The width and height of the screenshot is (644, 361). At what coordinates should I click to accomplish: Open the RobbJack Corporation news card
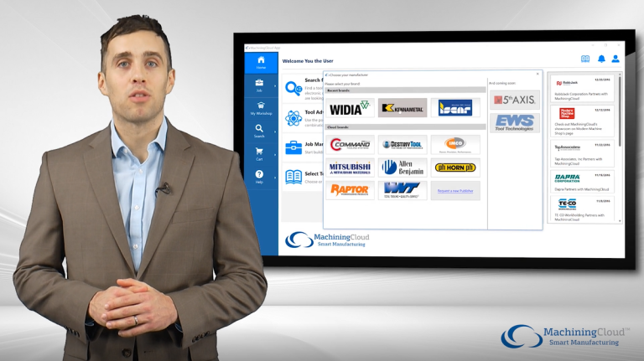coord(582,89)
